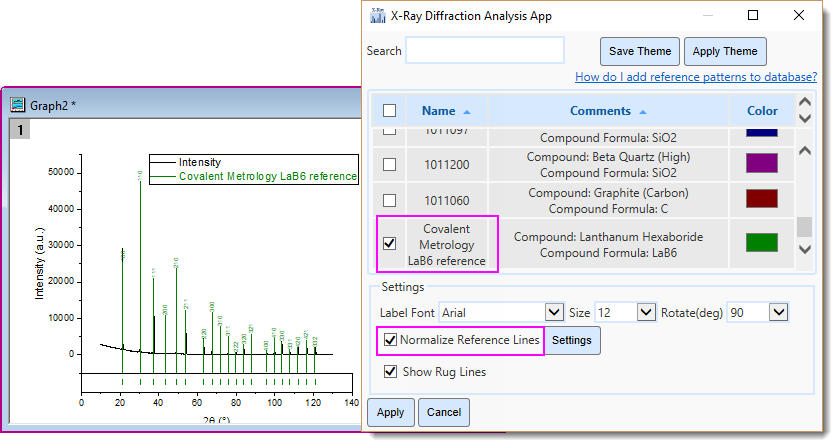Toggle Show Rug Lines checkbox
The width and height of the screenshot is (832, 441).
(x=390, y=371)
